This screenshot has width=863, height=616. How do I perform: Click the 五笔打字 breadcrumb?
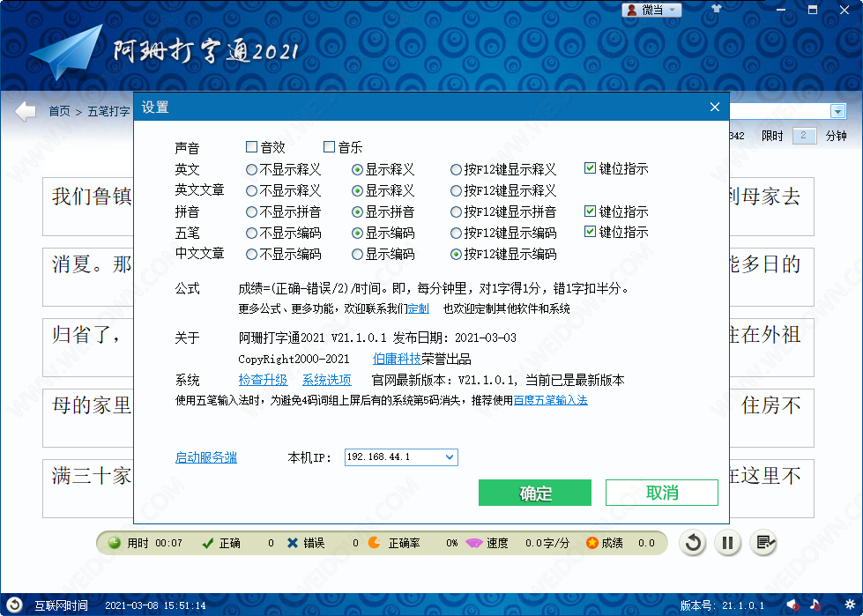pyautogui.click(x=108, y=112)
